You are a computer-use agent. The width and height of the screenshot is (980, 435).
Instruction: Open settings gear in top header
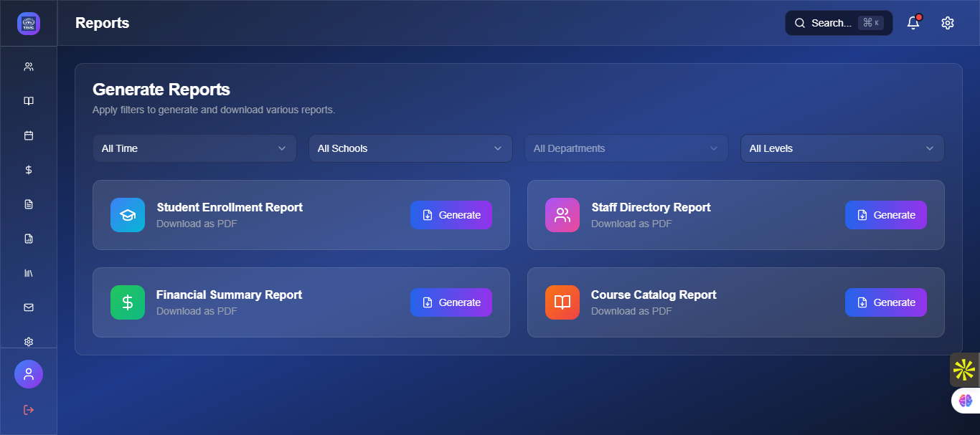point(948,23)
